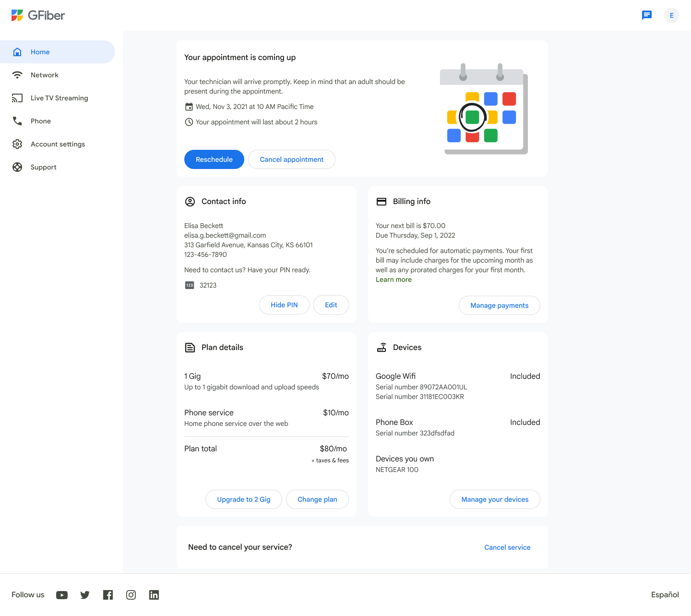The height and width of the screenshot is (616, 691).
Task: Click the Phone Box device name
Action: click(x=394, y=423)
